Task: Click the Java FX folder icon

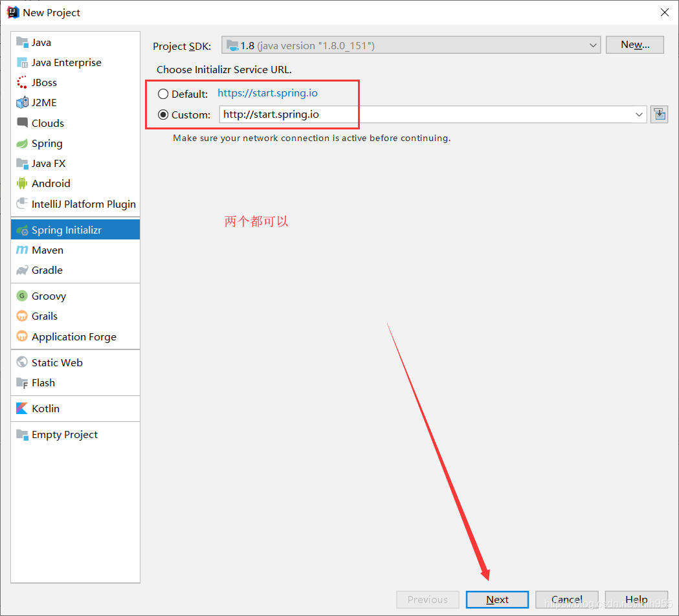Action: 21,163
